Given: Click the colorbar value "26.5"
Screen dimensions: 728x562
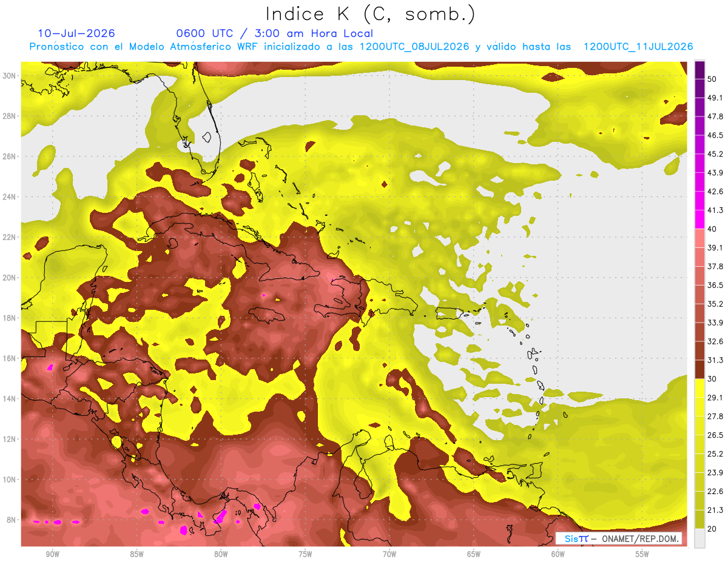Looking at the screenshot, I should point(715,435).
